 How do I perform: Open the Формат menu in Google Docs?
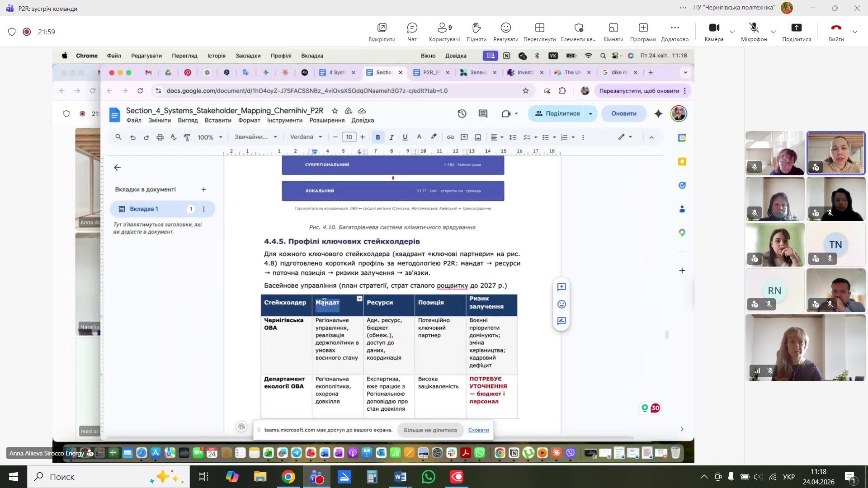click(x=249, y=121)
